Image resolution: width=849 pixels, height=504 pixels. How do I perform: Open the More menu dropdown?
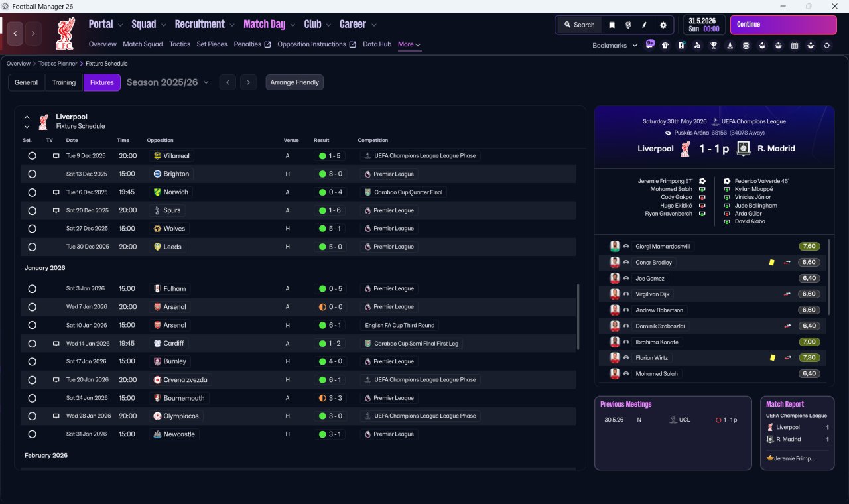409,44
